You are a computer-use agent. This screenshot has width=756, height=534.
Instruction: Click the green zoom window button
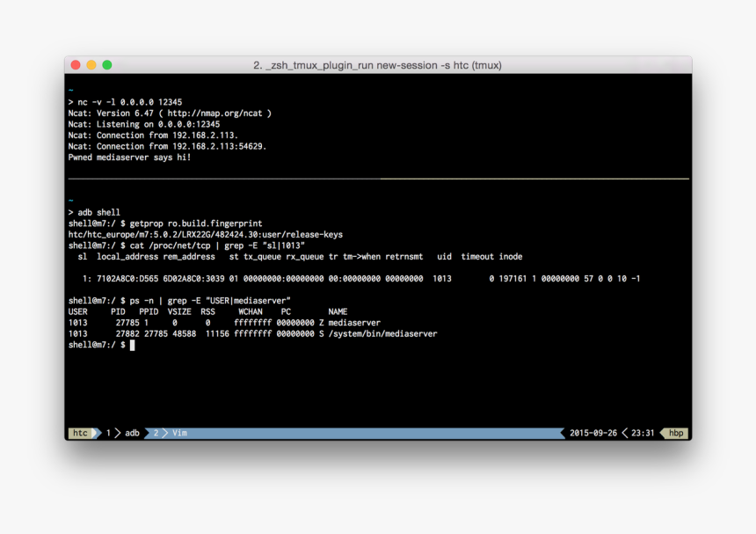107,64
